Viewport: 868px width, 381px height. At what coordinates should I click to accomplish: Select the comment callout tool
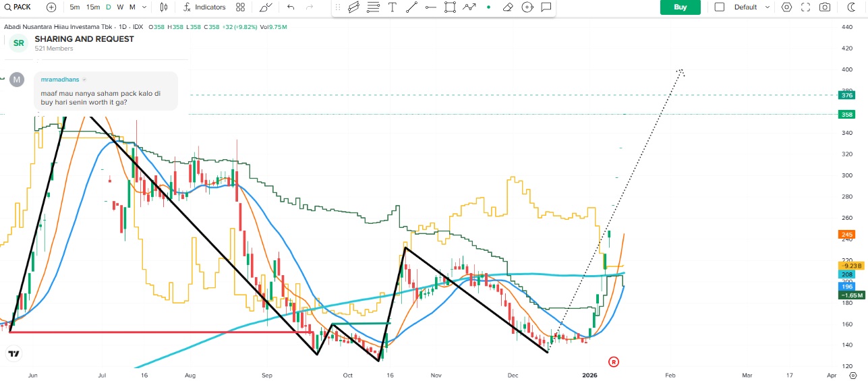coord(546,7)
